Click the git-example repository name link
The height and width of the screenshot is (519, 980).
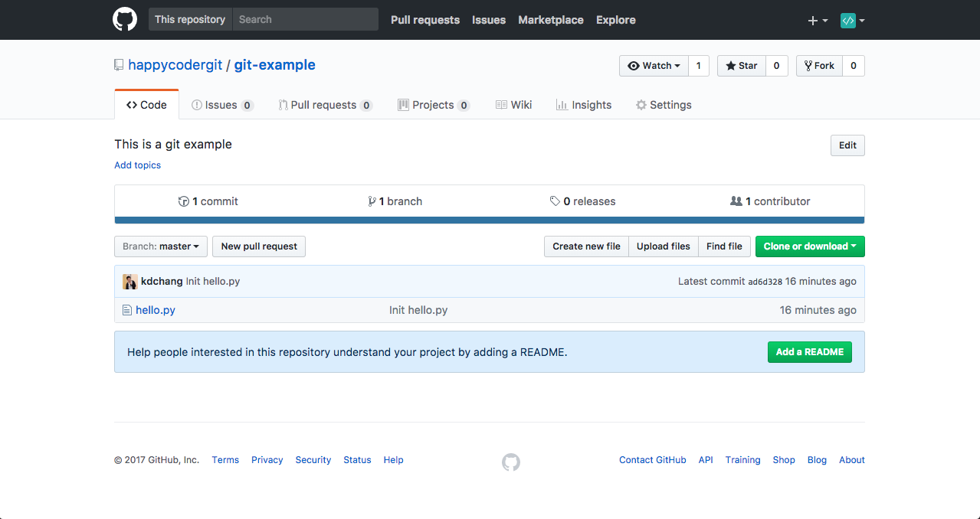275,65
